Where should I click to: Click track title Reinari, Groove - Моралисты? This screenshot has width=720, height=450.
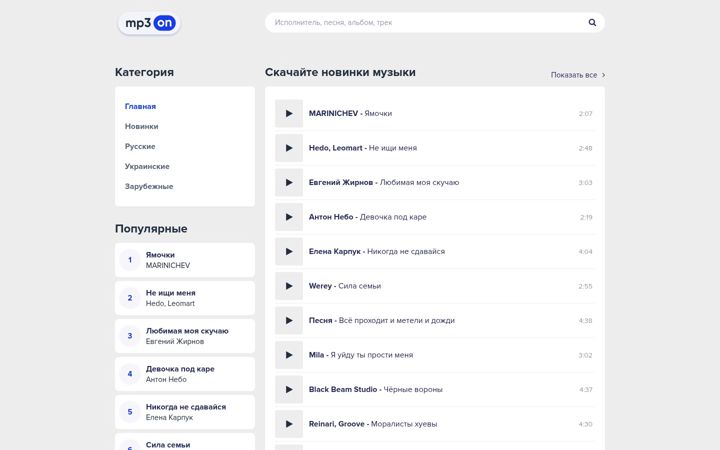(373, 424)
